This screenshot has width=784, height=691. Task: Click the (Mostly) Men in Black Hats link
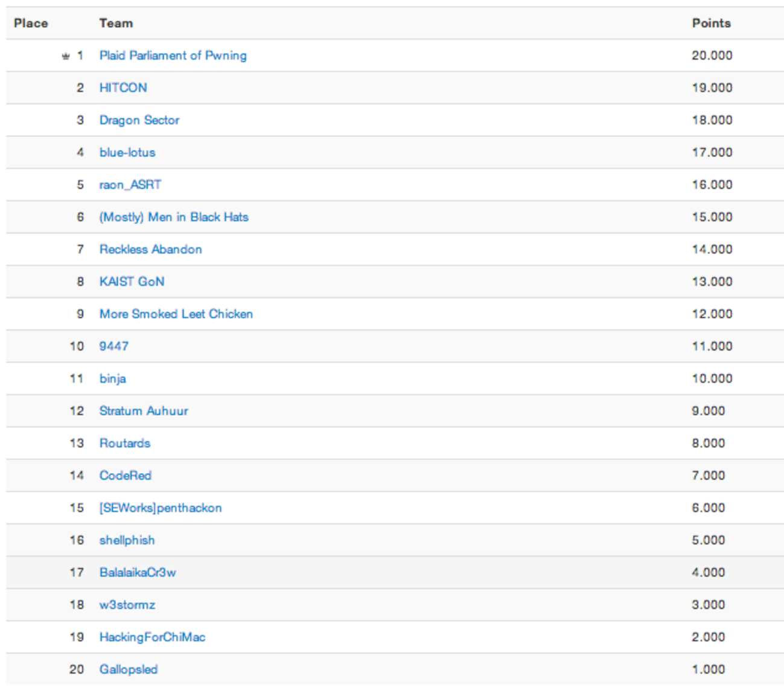coord(174,217)
